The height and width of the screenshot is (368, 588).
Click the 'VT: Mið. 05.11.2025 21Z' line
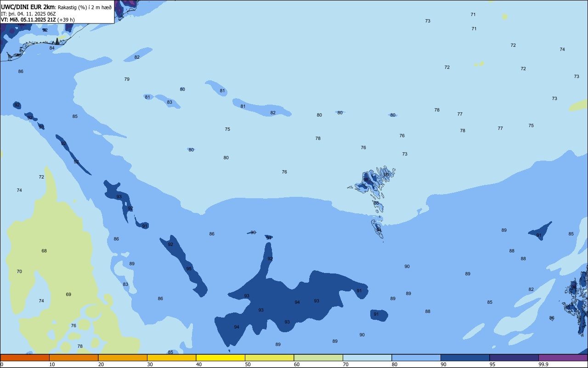coord(28,20)
